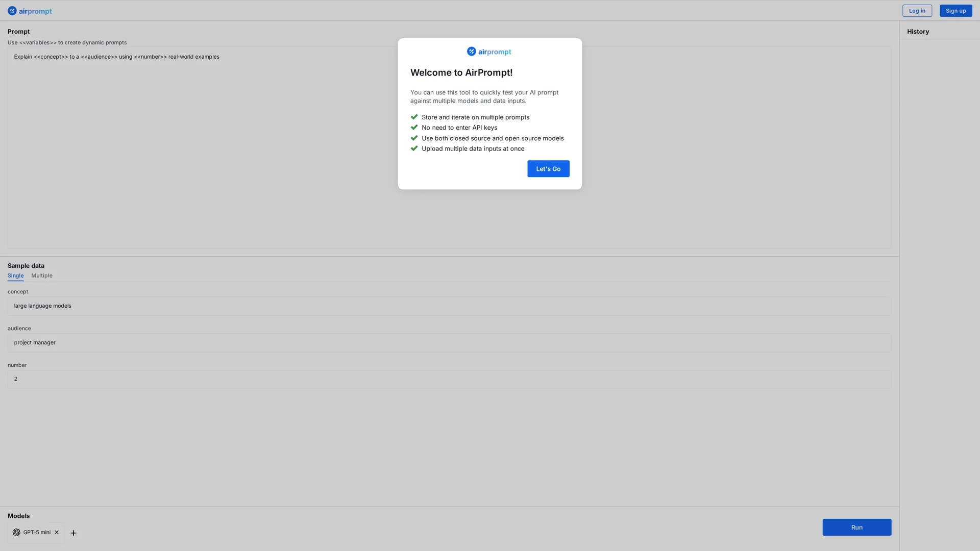Viewport: 980px width, 551px height.
Task: Remove the GPT-5 mini model with X
Action: 57,532
